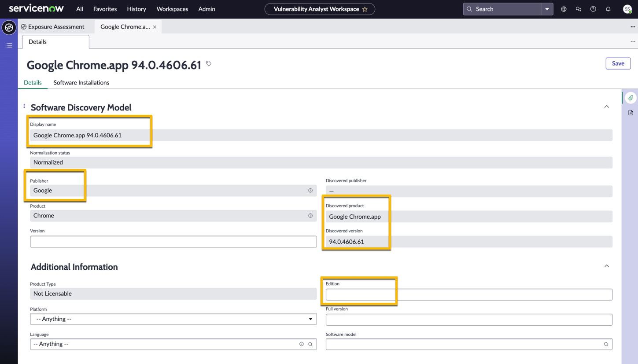This screenshot has width=638, height=364.
Task: Open the globe scope picker icon
Action: (564, 9)
